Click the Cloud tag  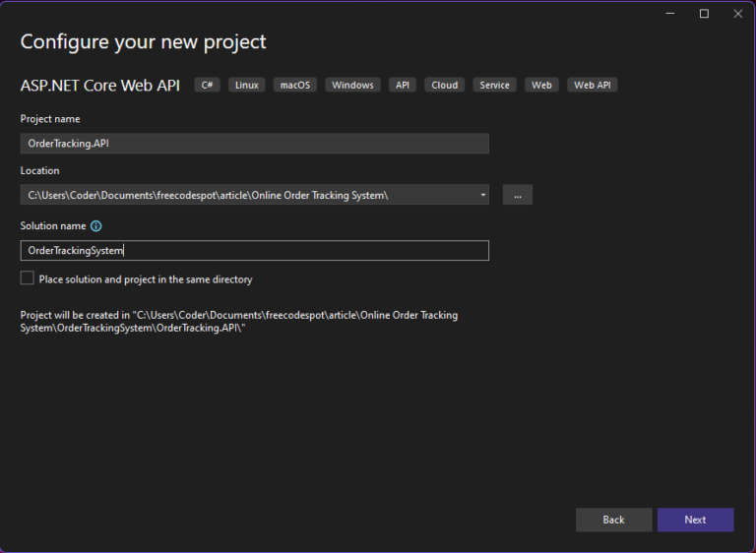[445, 86]
